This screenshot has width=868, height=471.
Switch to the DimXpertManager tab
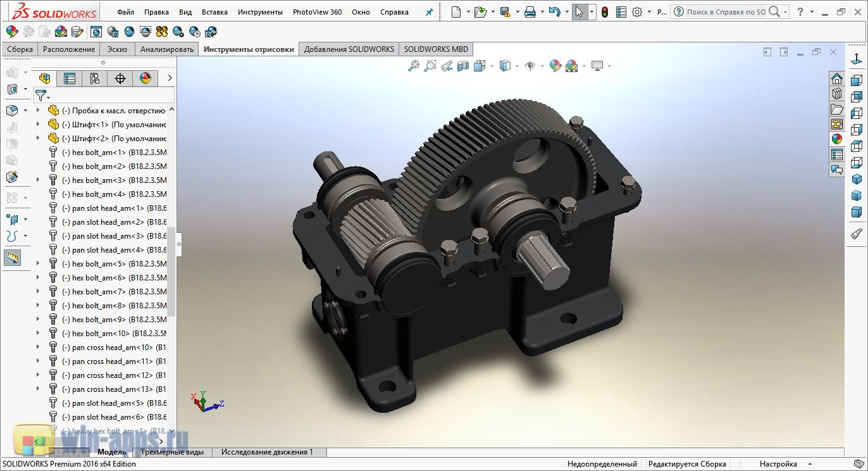click(x=120, y=78)
